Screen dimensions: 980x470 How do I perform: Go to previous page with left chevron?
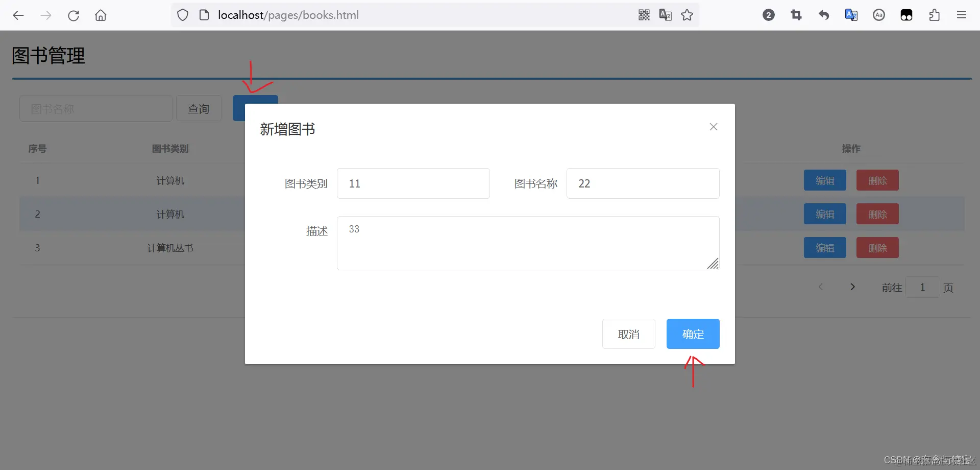click(821, 287)
